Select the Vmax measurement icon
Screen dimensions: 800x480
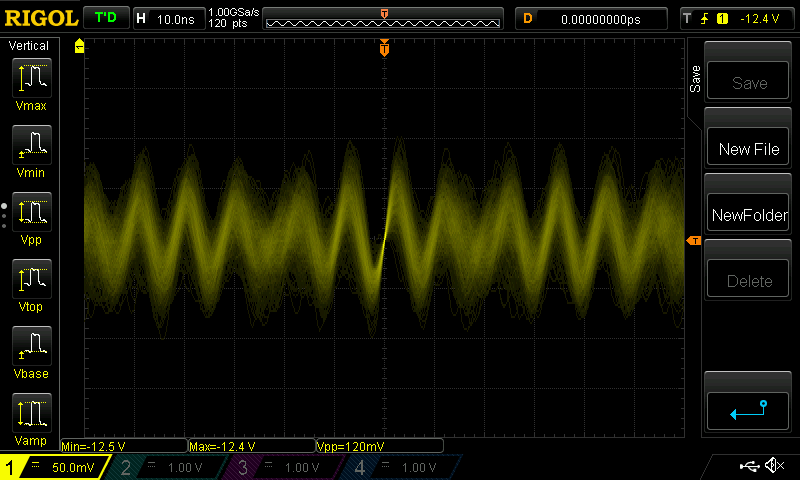click(31, 82)
